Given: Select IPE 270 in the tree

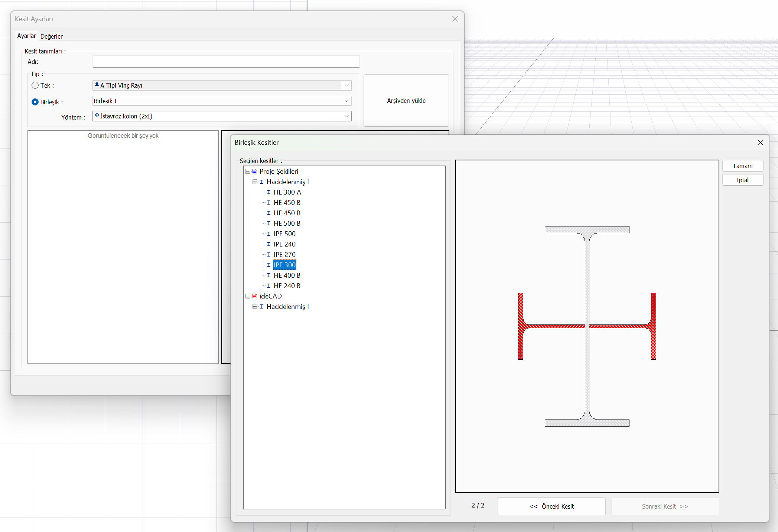Looking at the screenshot, I should point(284,254).
